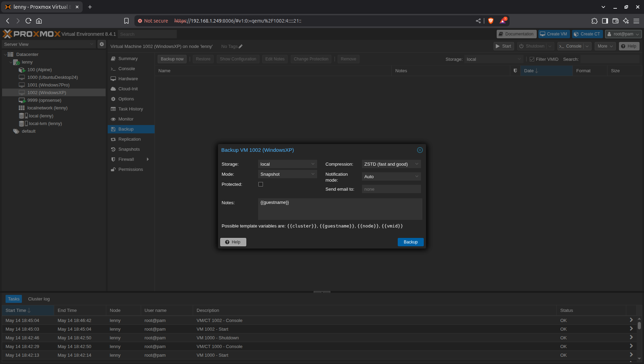The image size is (644, 364).
Task: Open the Leo AI sparkle icon
Action: [x=626, y=21]
